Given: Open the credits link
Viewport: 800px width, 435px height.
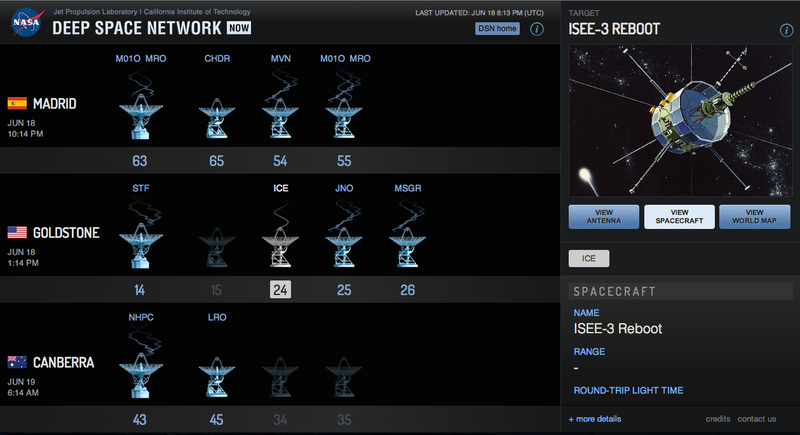Looking at the screenshot, I should pyautogui.click(x=718, y=419).
